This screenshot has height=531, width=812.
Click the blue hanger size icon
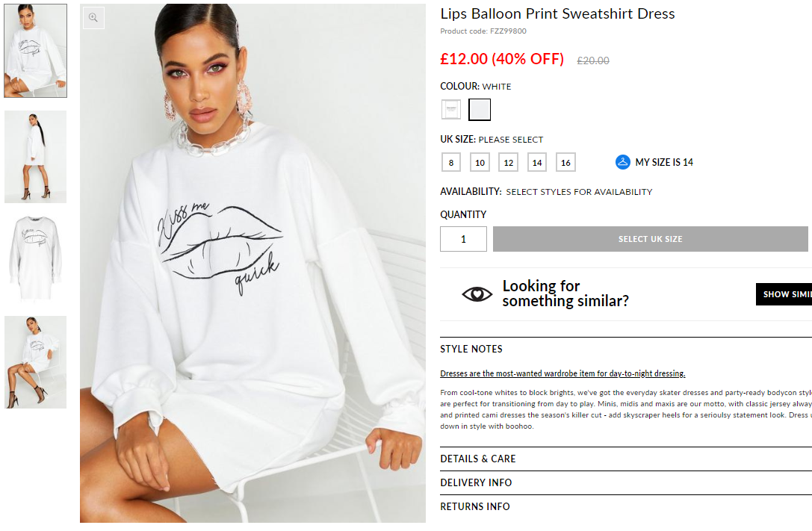[622, 162]
